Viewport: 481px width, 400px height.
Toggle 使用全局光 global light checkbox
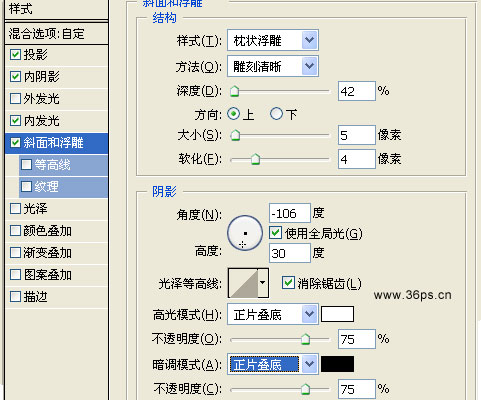click(275, 233)
